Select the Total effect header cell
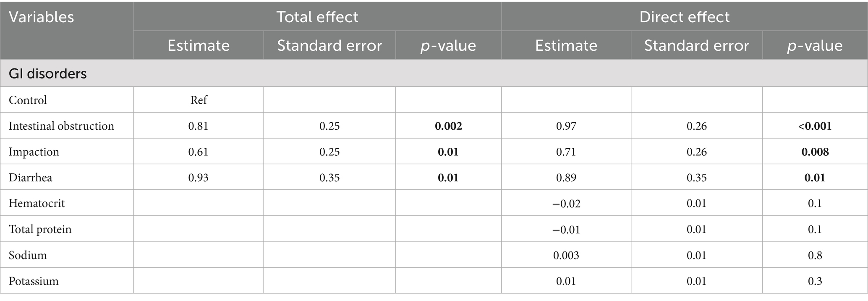868x301 pixels. pyautogui.click(x=317, y=17)
